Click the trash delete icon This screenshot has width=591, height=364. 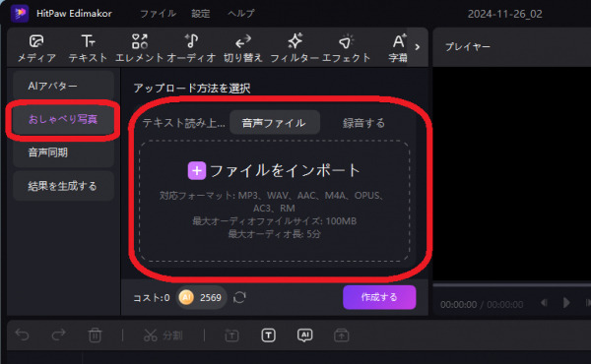coord(95,335)
